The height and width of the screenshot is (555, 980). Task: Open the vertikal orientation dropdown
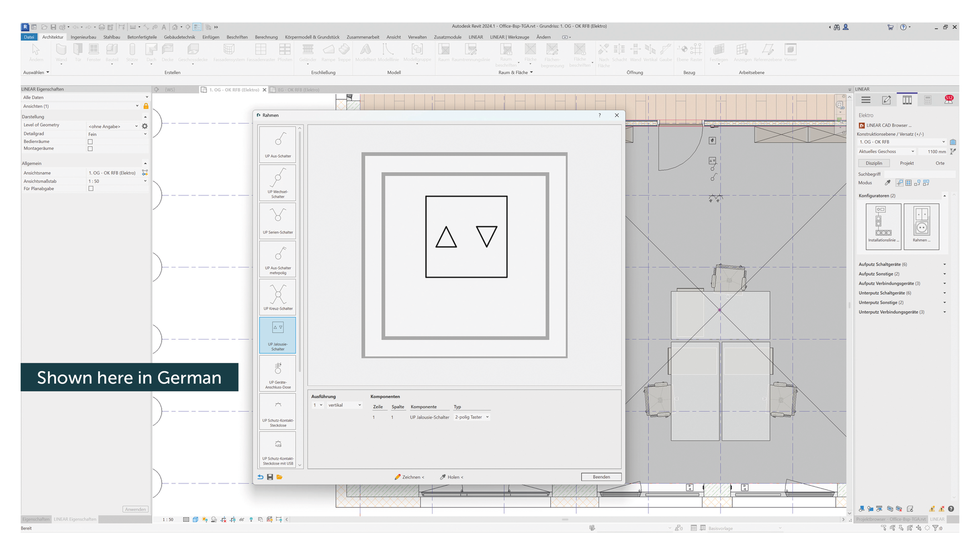(x=344, y=405)
